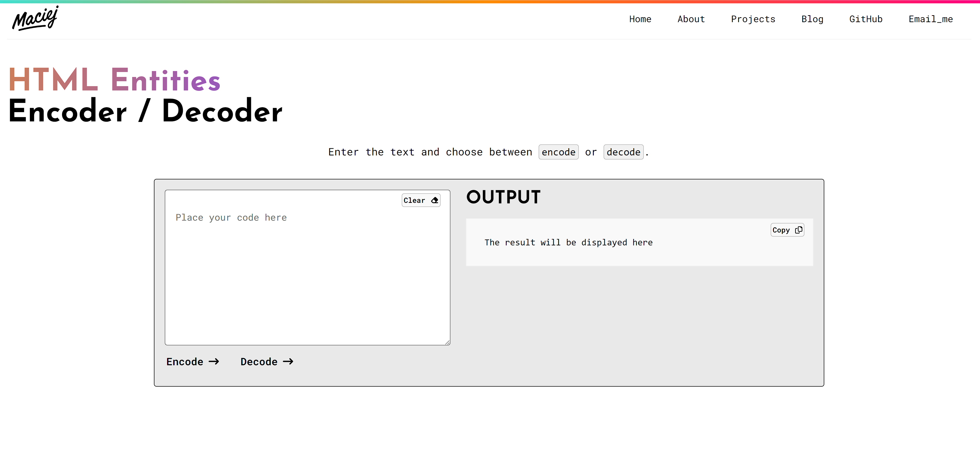Open the About page
Viewport: 980px width, 457px height.
(x=691, y=19)
